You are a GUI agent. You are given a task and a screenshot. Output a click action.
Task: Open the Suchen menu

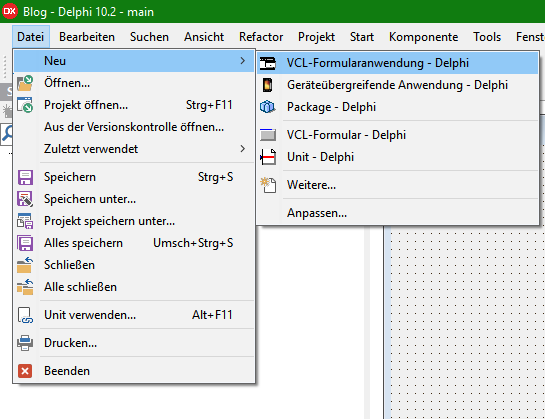(149, 37)
